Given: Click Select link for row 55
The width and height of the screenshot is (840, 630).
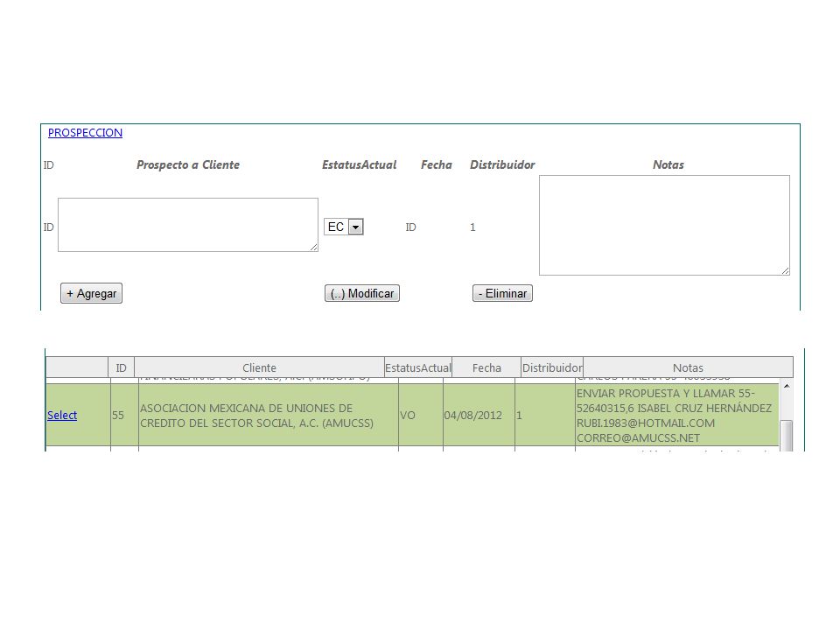Looking at the screenshot, I should [x=62, y=415].
